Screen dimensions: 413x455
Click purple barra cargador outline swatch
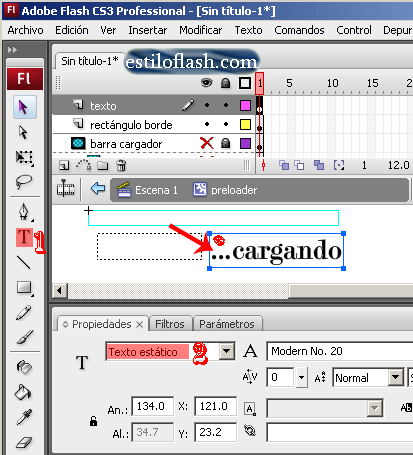245,143
